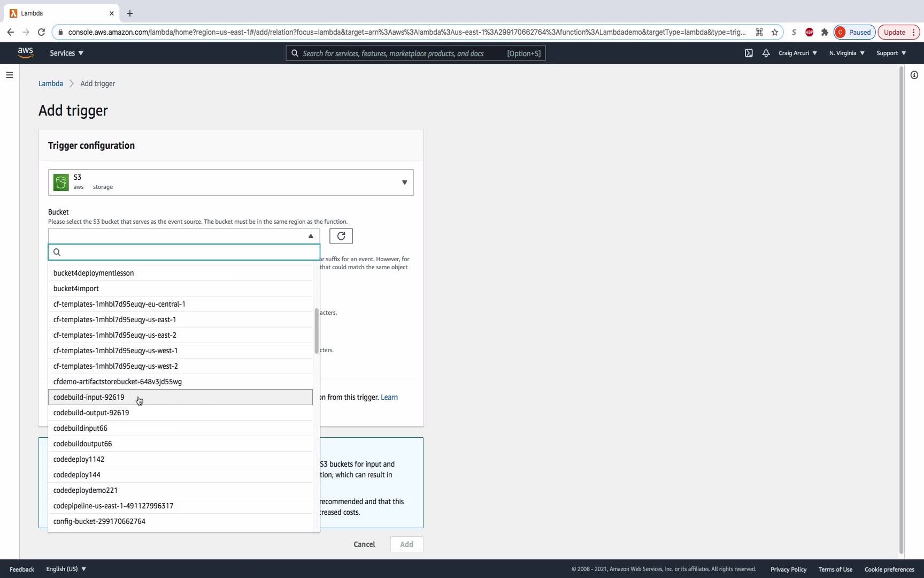The height and width of the screenshot is (578, 924).
Task: Expand the S3 trigger source dropdown
Action: 231,182
